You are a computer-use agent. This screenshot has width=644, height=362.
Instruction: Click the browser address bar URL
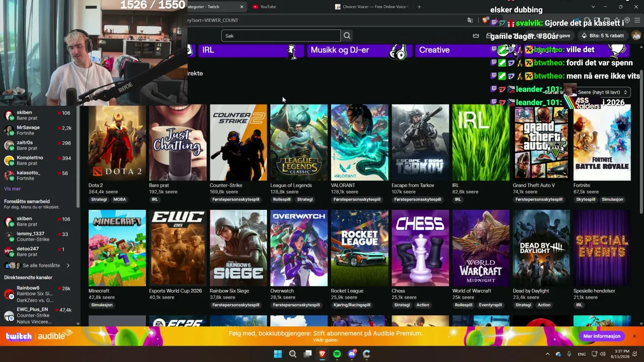click(x=213, y=20)
